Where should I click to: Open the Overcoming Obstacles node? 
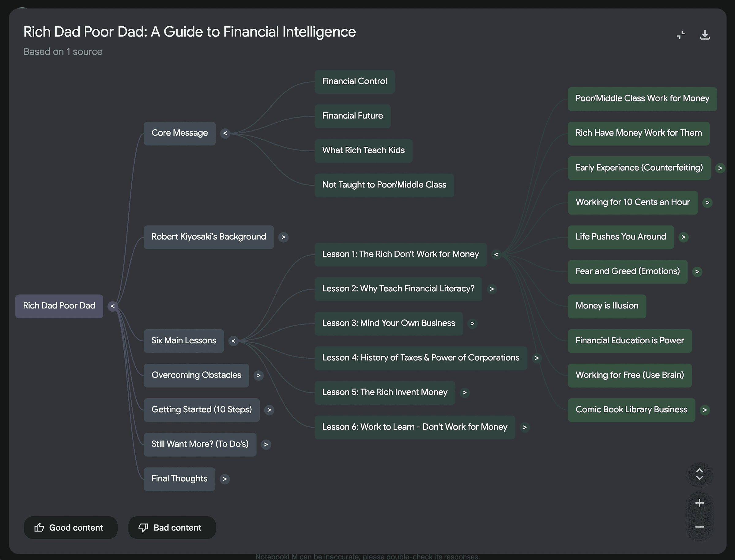tap(196, 375)
